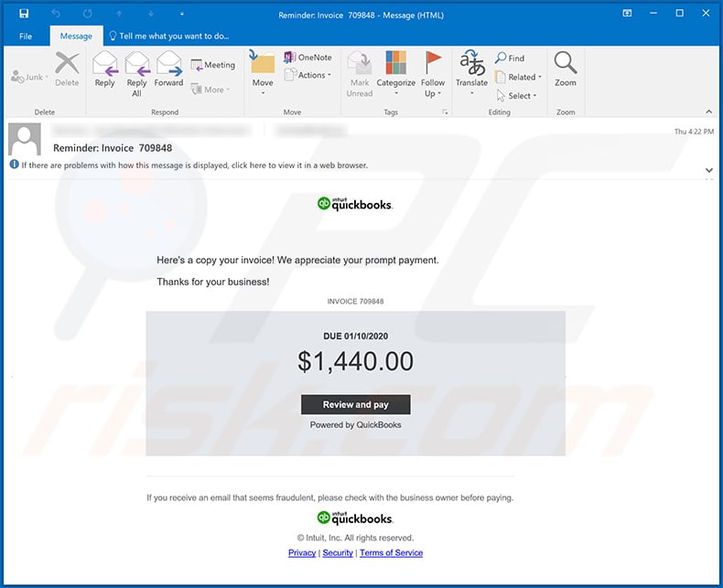Set a Follow Up flag
This screenshot has width=723, height=588.
click(433, 75)
